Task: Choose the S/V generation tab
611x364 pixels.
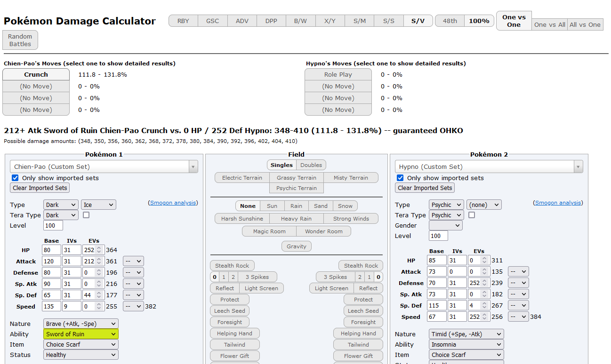Action: click(x=418, y=21)
